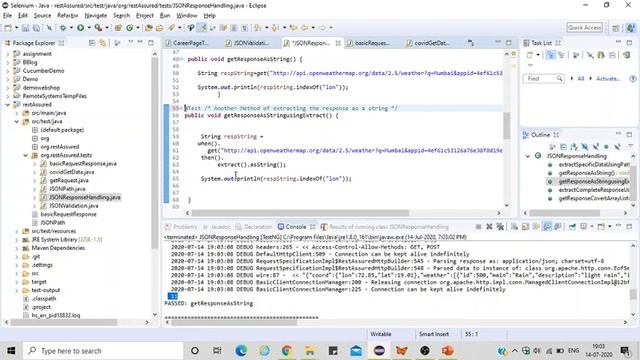Viewport: 640px width, 360px height.
Task: Select covidGetData.java in Package Explorer
Action: coord(71,172)
